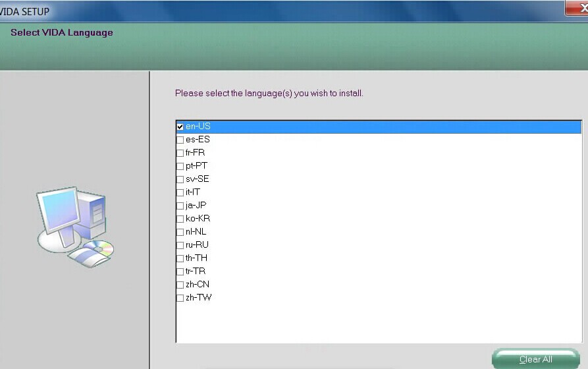Highlight the zh-TW list entry text

coord(198,297)
